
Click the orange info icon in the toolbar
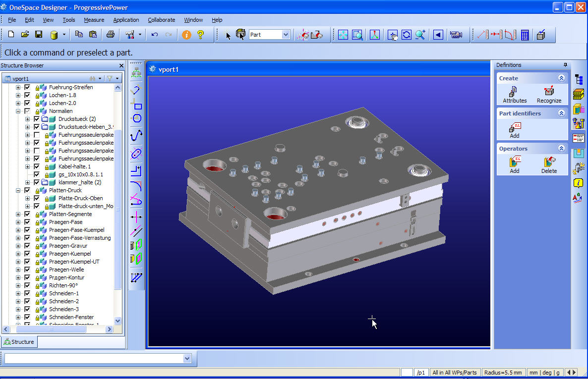186,35
